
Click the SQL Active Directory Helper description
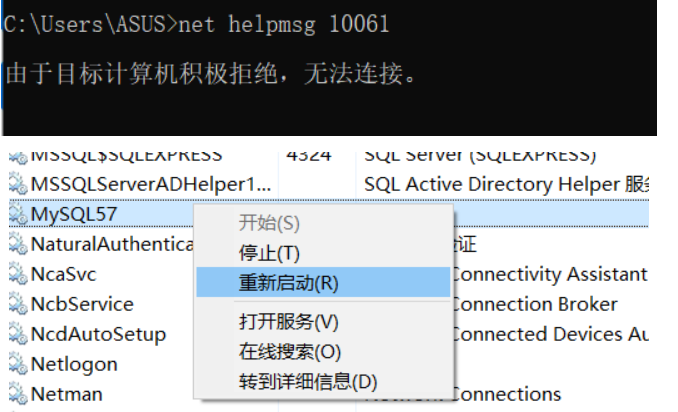[506, 185]
